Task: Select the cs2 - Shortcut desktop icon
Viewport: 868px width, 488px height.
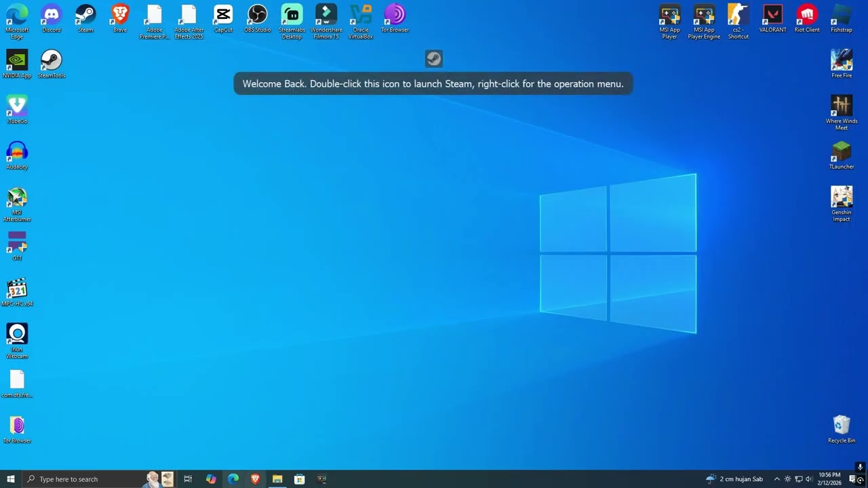Action: (x=738, y=22)
